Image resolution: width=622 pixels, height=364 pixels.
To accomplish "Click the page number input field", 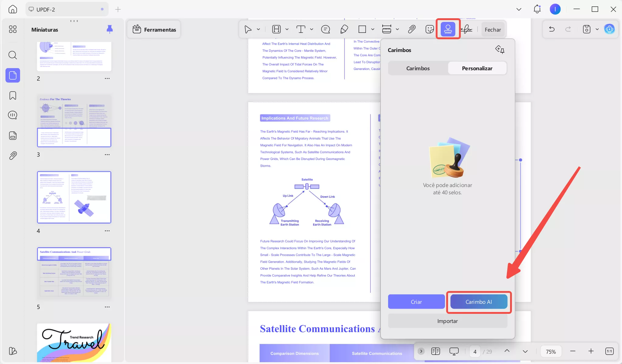I will [x=475, y=352].
